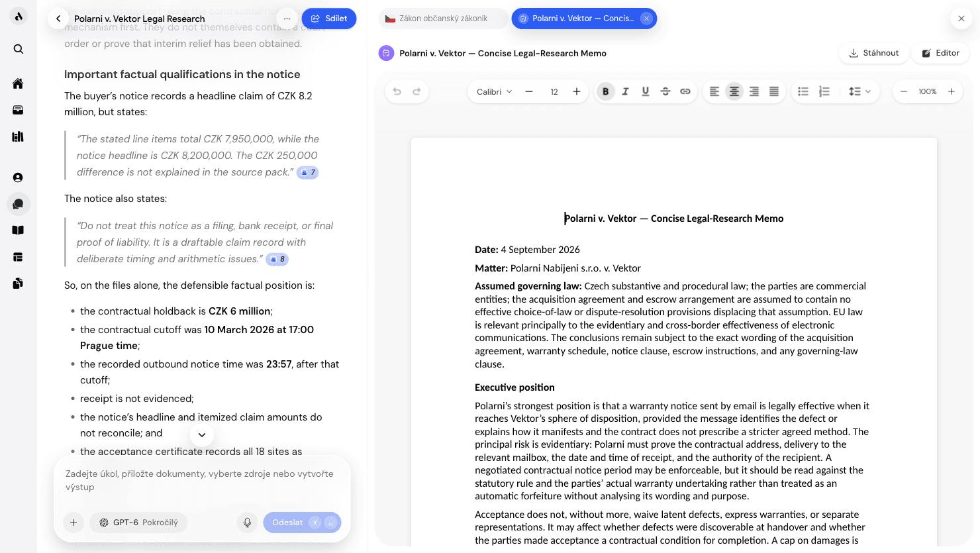Open the GPT-6 Pokročilý model selector
The image size is (980, 553).
click(x=139, y=523)
